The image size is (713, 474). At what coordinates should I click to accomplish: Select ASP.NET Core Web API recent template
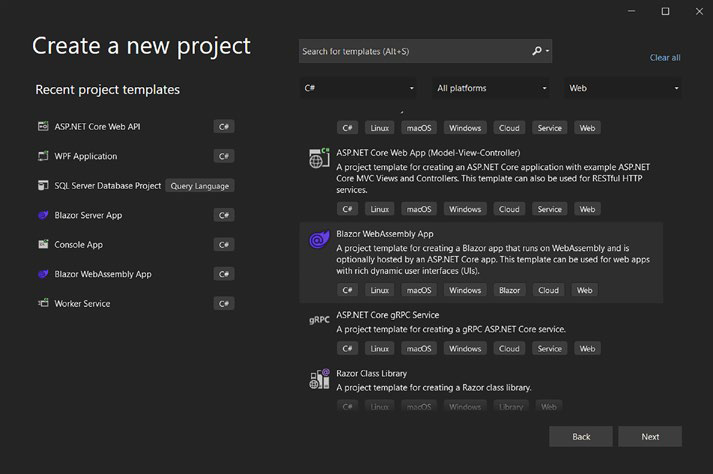pos(136,126)
